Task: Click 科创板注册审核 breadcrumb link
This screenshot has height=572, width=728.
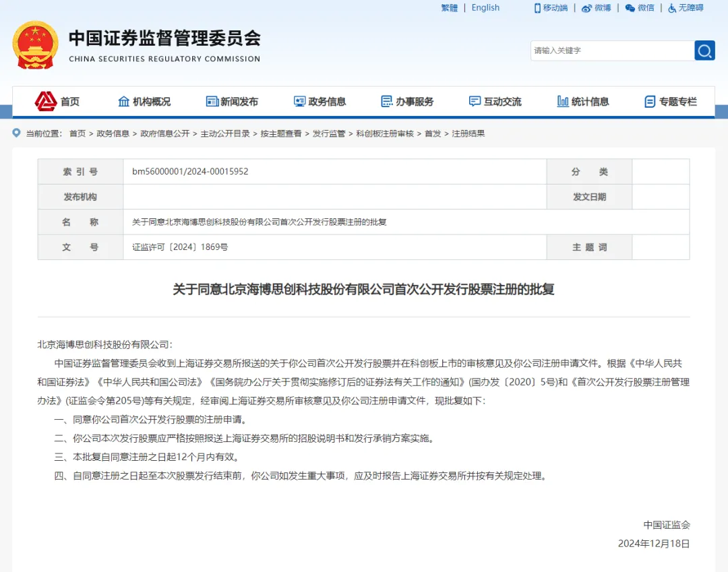Action: 385,133
